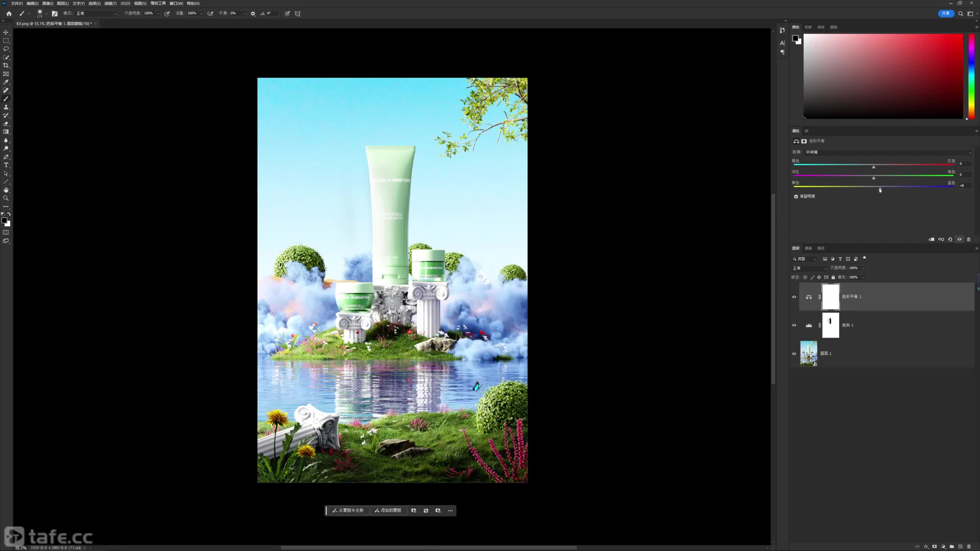Select the Line tool
This screenshot has height=551, width=980.
click(x=6, y=182)
